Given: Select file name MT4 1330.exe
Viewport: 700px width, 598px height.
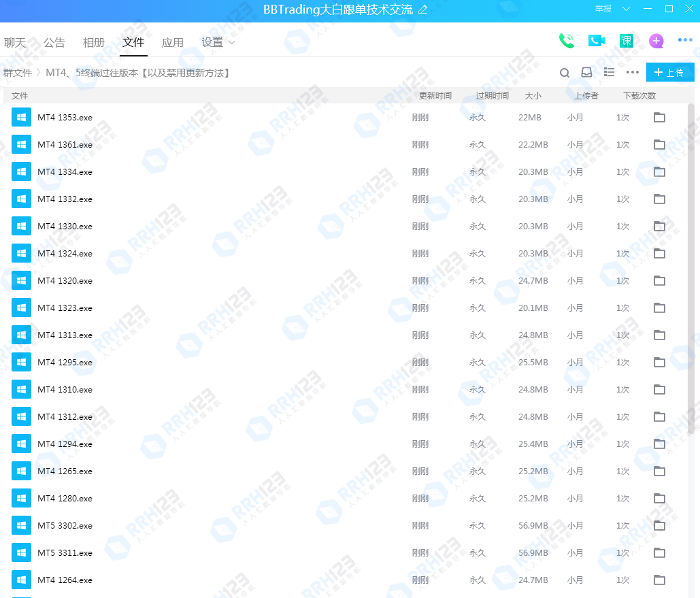Looking at the screenshot, I should tap(65, 227).
